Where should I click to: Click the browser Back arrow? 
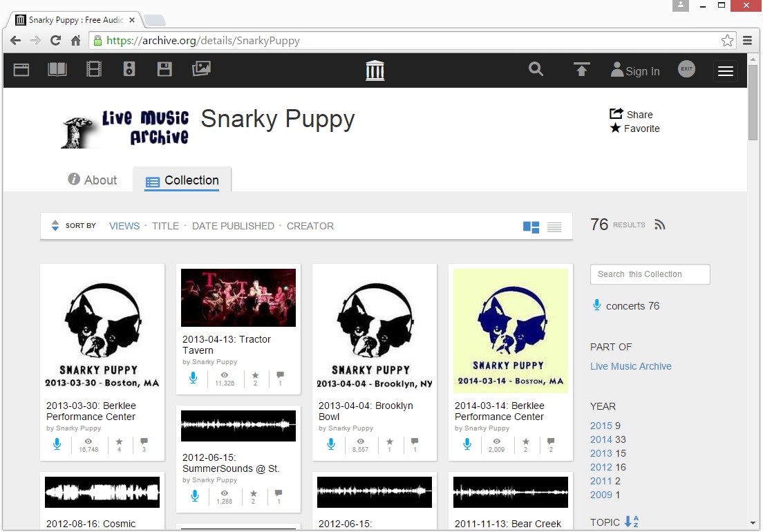pyautogui.click(x=16, y=40)
